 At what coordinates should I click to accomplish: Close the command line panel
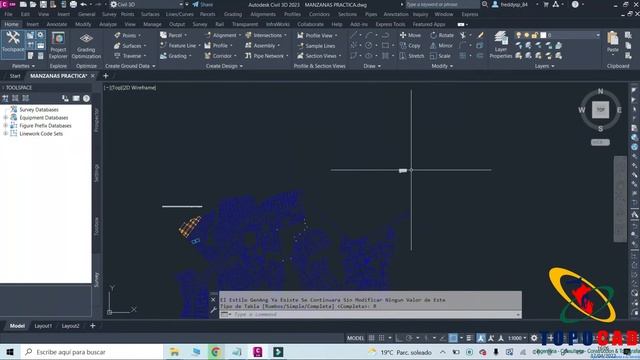213,300
